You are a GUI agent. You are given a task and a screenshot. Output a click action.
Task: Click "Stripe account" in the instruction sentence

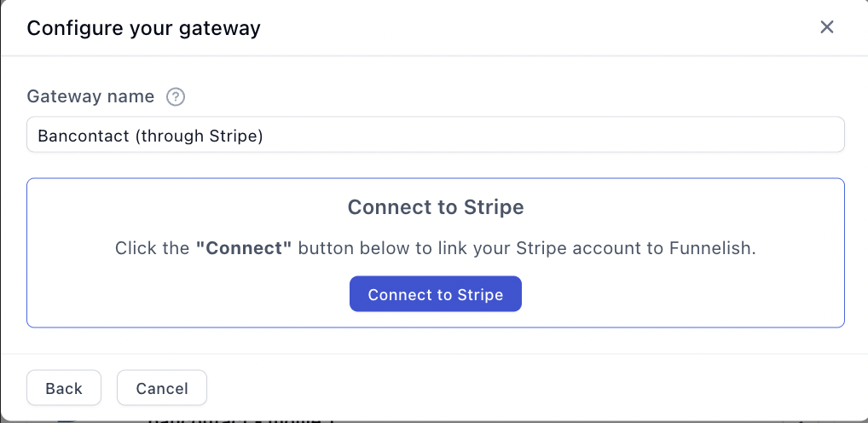(x=558, y=249)
